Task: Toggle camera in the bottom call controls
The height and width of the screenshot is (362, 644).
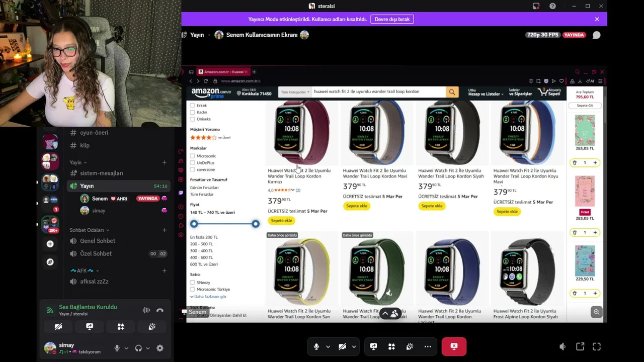Action: 342,346
